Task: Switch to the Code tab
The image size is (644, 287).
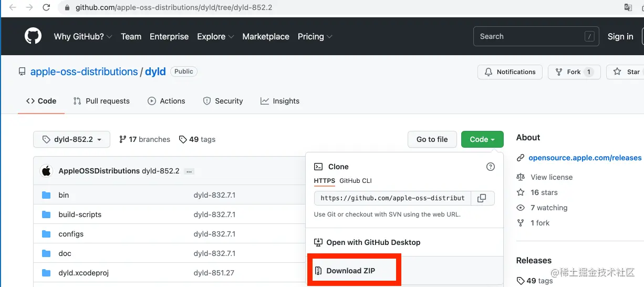Action: click(41, 101)
